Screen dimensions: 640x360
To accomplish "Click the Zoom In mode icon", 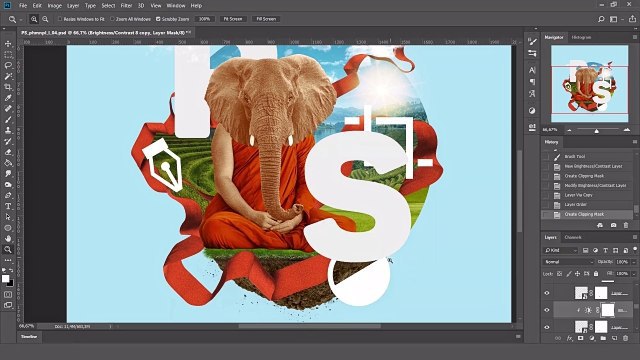I will pos(34,19).
